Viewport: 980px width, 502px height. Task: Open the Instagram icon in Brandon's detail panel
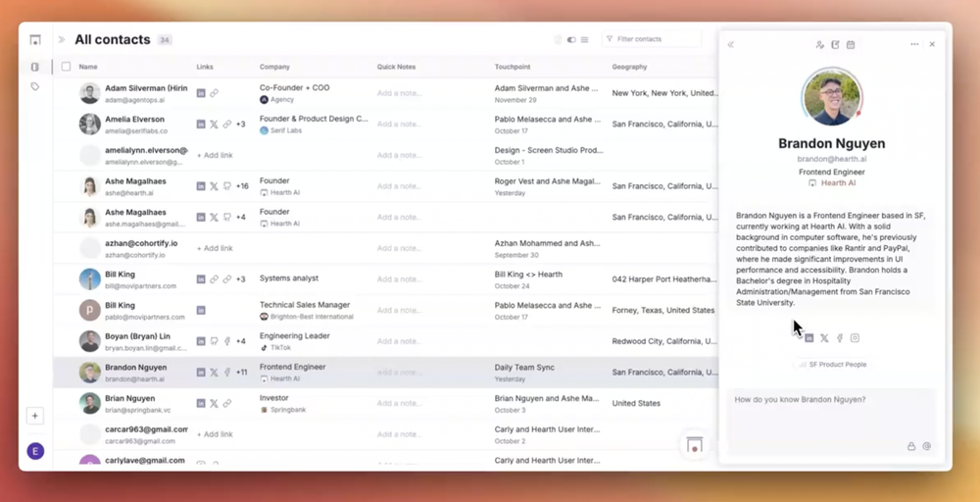tap(855, 338)
